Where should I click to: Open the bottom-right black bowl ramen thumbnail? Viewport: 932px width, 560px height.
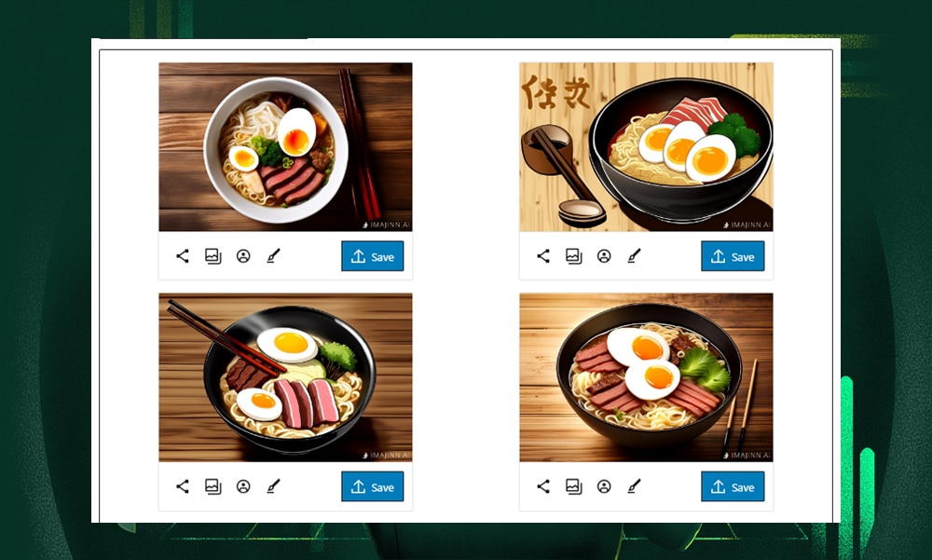(x=646, y=376)
